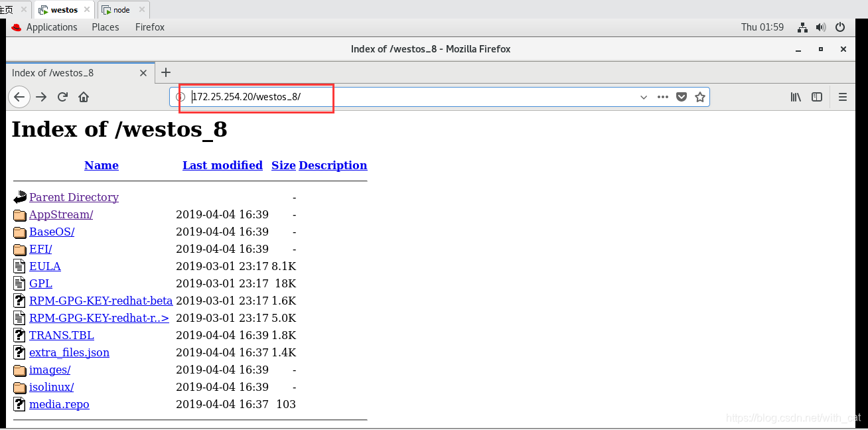Open the Places menu
This screenshot has width=868, height=430.
tap(106, 27)
